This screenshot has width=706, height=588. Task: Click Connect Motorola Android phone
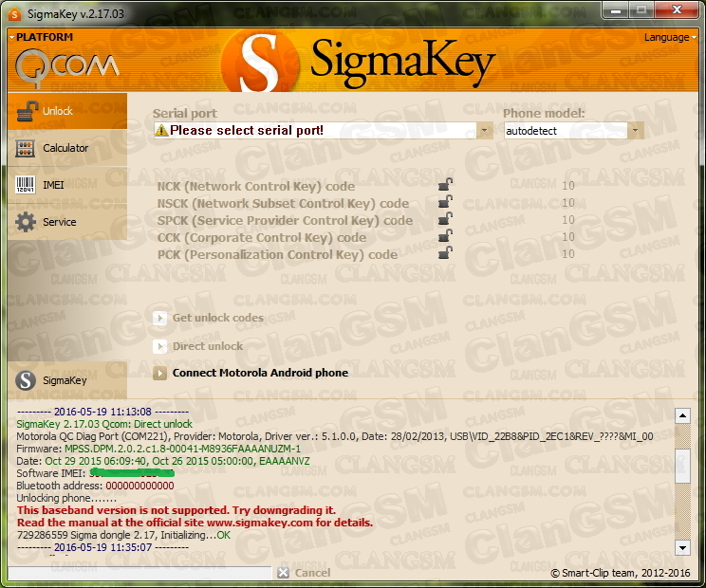click(x=260, y=373)
